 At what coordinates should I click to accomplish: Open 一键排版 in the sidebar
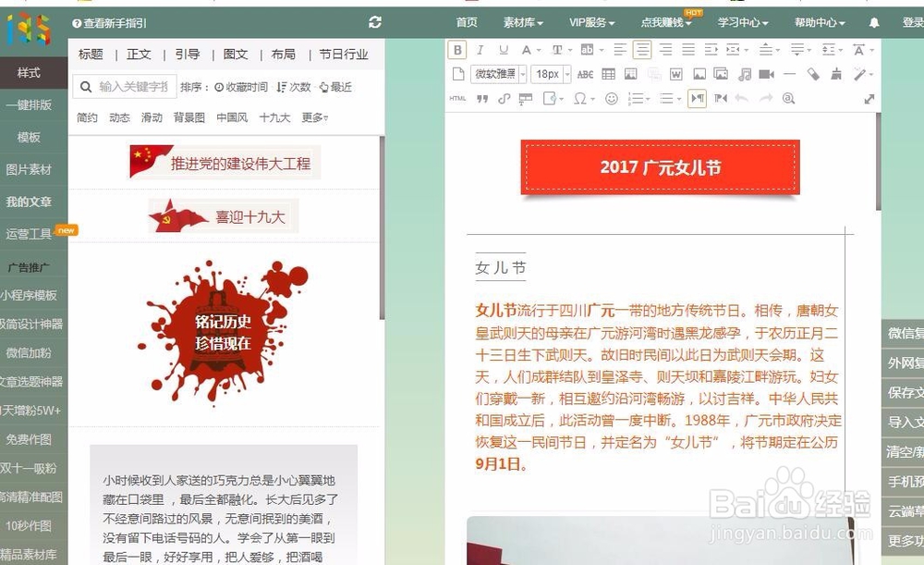click(x=29, y=105)
